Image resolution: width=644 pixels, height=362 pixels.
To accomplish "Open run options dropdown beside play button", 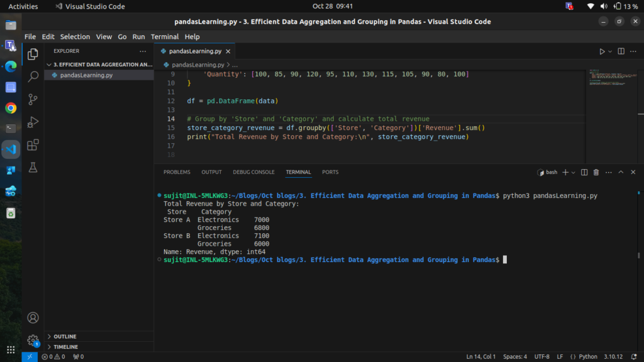I will 610,52.
